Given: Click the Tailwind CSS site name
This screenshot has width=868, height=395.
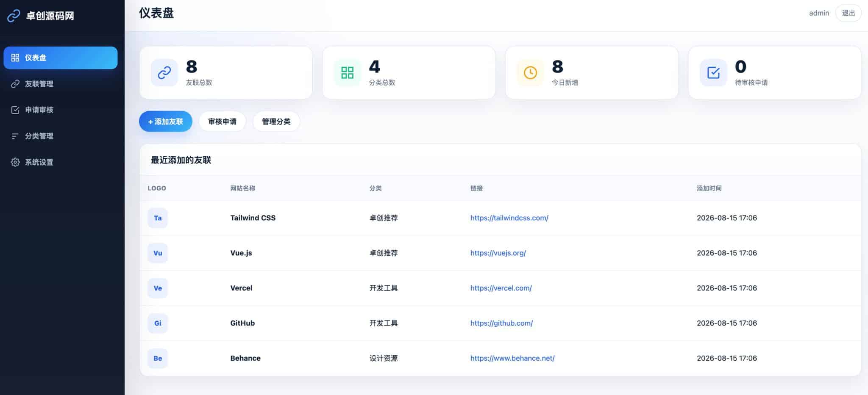Looking at the screenshot, I should coord(253,218).
